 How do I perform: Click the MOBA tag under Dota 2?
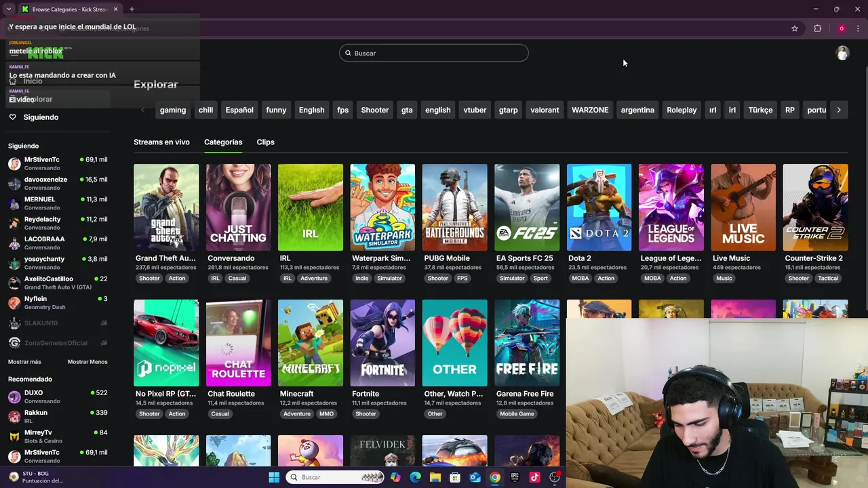[580, 279]
